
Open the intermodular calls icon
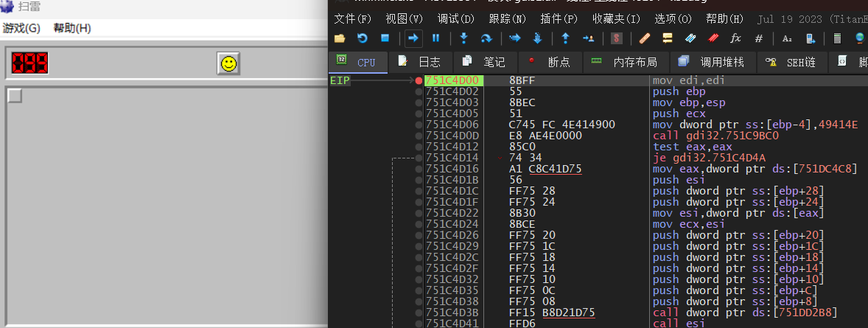[x=810, y=38]
